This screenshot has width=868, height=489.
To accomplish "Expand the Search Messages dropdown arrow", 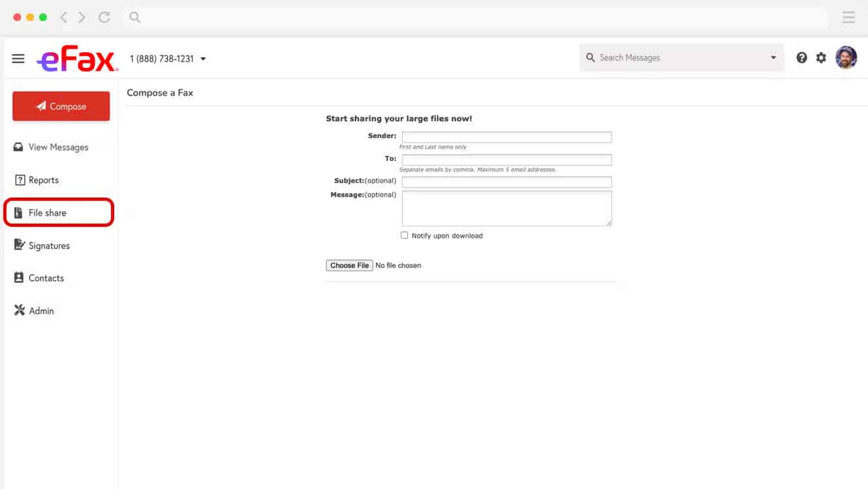I will (x=773, y=58).
